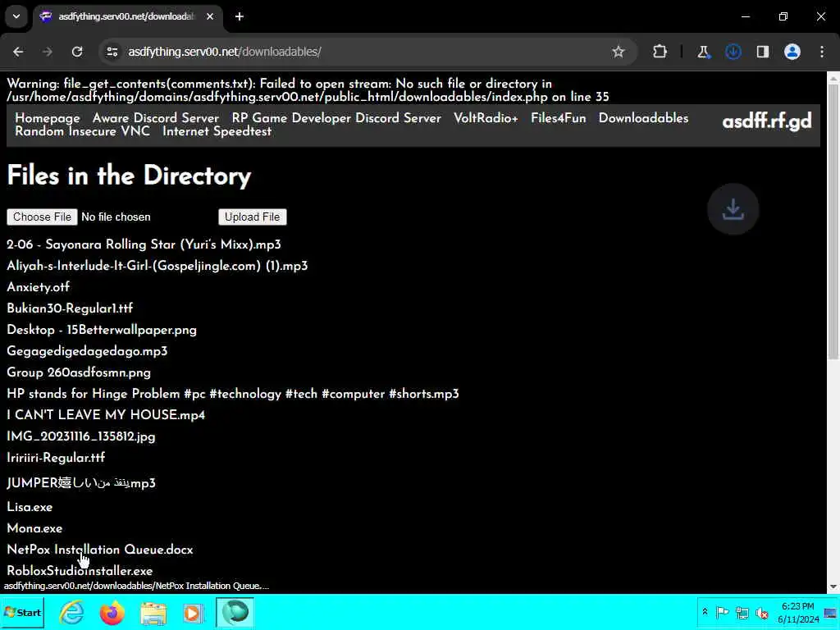Open I CAN'T LEAVE MY HOUSE.mp4

106,415
